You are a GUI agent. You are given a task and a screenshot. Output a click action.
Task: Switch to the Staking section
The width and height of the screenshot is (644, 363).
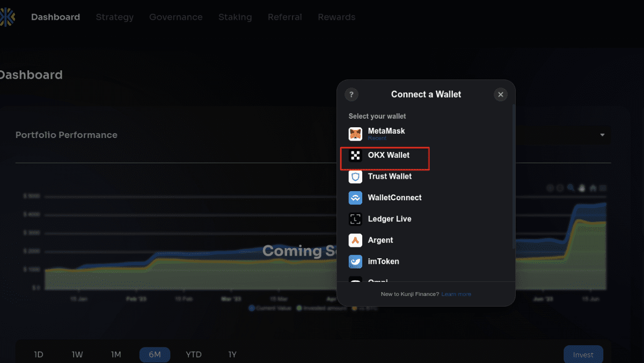pyautogui.click(x=235, y=17)
